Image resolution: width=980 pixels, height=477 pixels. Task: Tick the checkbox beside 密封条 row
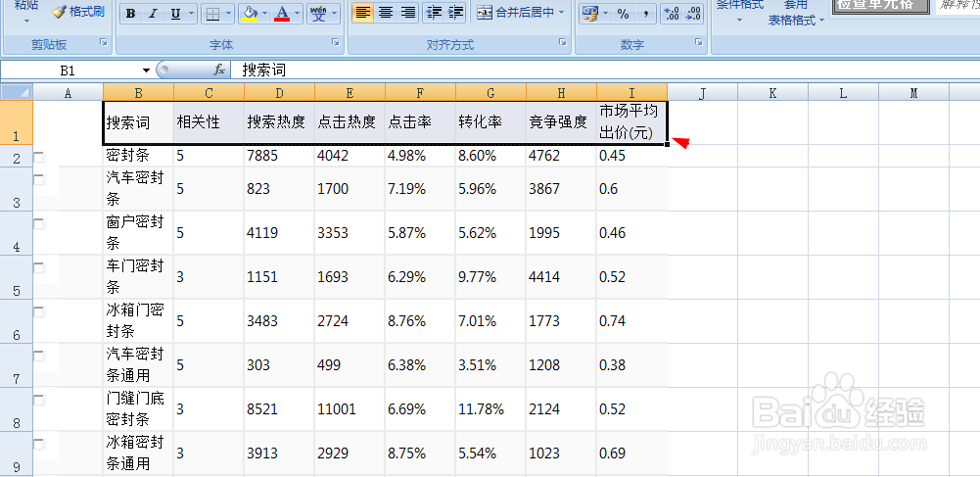pos(39,158)
